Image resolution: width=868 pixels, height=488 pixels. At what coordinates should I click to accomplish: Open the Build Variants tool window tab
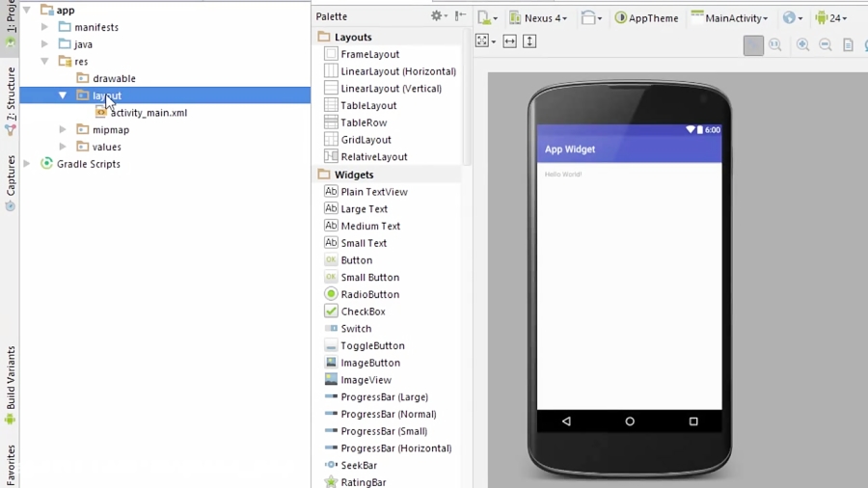(x=10, y=386)
